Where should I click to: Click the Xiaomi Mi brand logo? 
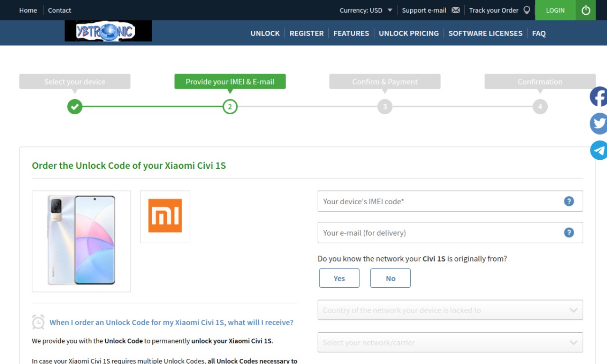point(165,217)
